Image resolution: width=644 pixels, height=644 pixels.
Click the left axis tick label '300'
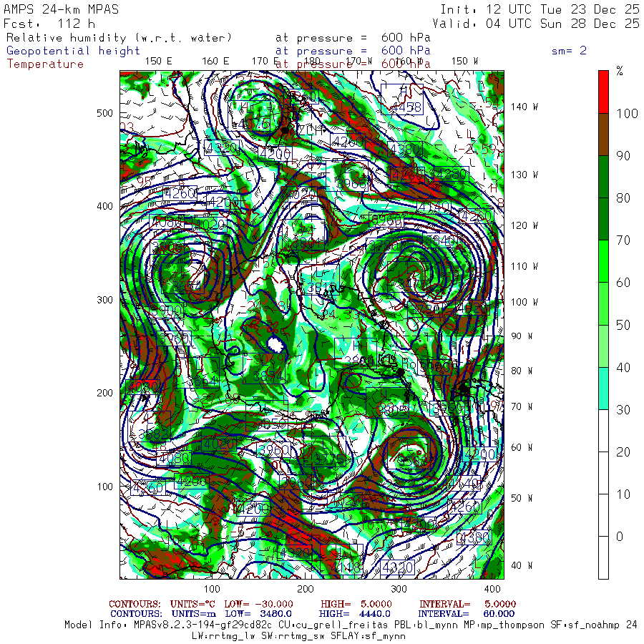[104, 300]
